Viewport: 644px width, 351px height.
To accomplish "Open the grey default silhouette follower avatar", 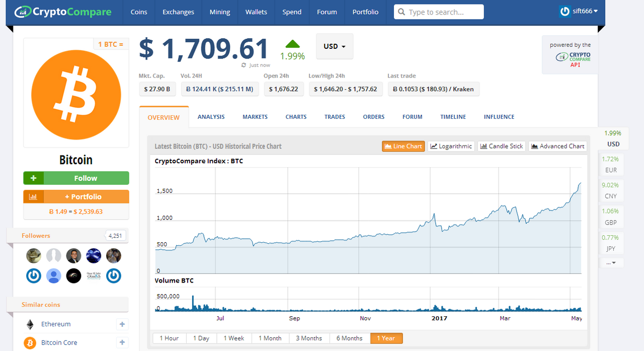I will pyautogui.click(x=54, y=256).
